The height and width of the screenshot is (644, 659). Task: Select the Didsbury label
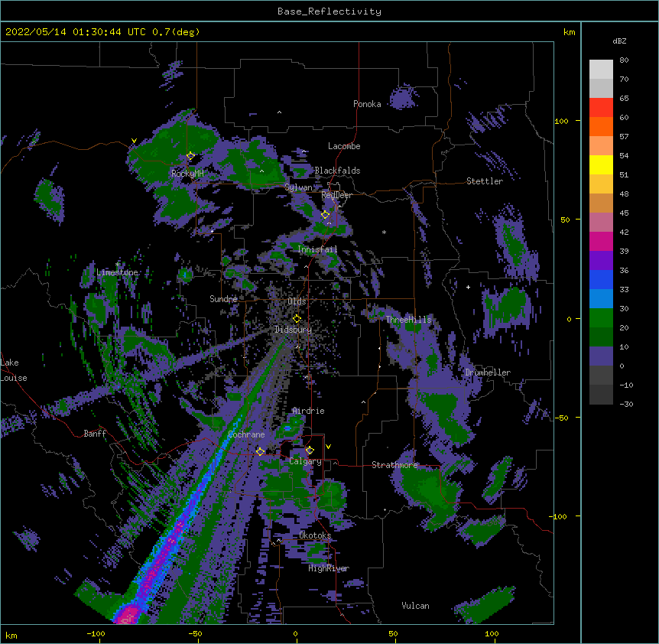[294, 330]
